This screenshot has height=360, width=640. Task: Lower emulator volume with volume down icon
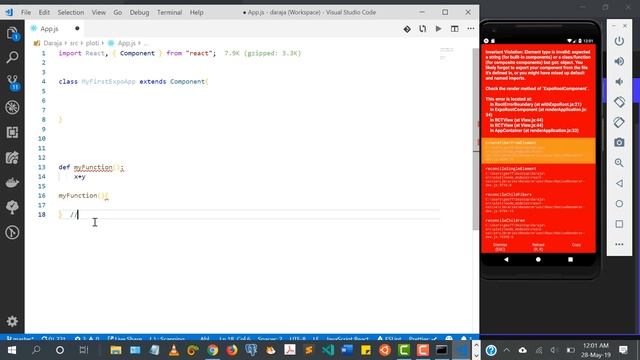click(619, 82)
